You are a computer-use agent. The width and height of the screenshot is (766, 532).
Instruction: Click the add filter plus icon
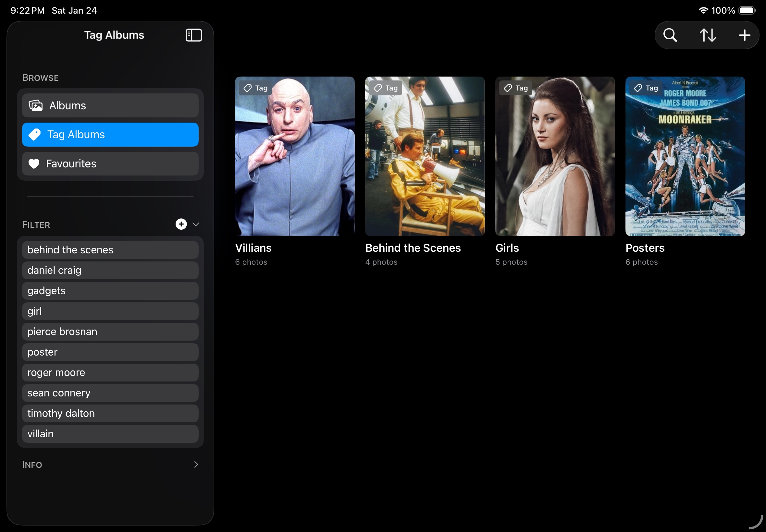pos(181,224)
